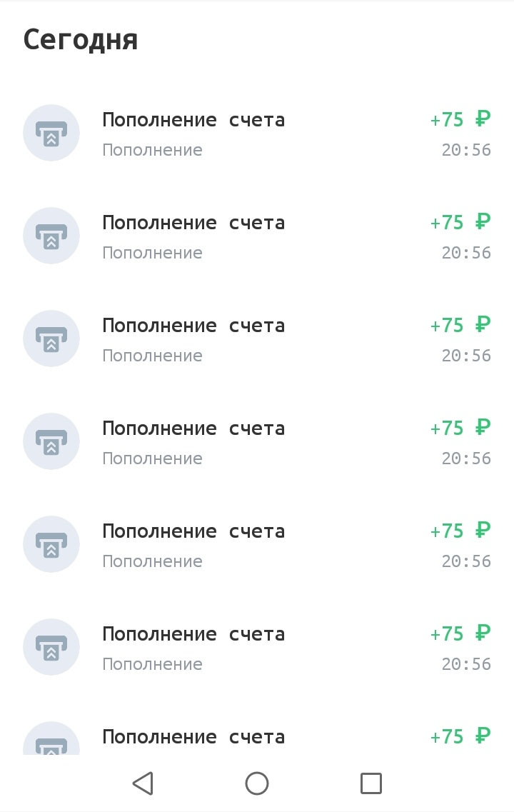Tap the sixth transaction's ATM deposit icon
Viewport: 514px width, 812px height.
click(x=51, y=647)
